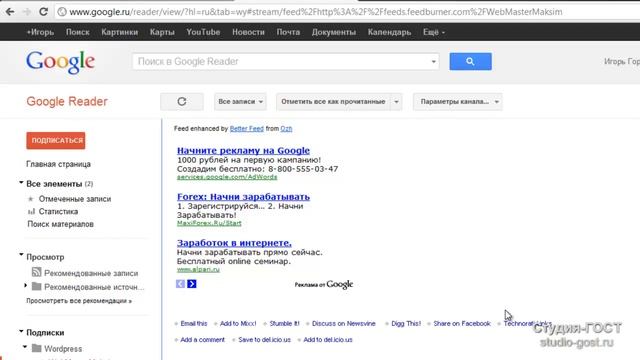Open Картинки in the top bar
Viewport: 640px width, 360px height.
(x=120, y=32)
